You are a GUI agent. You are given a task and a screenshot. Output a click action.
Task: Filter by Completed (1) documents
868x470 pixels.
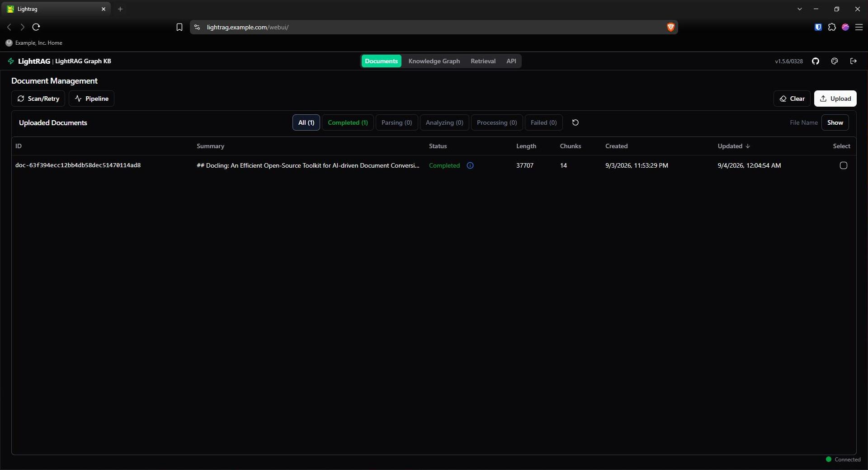click(x=348, y=122)
